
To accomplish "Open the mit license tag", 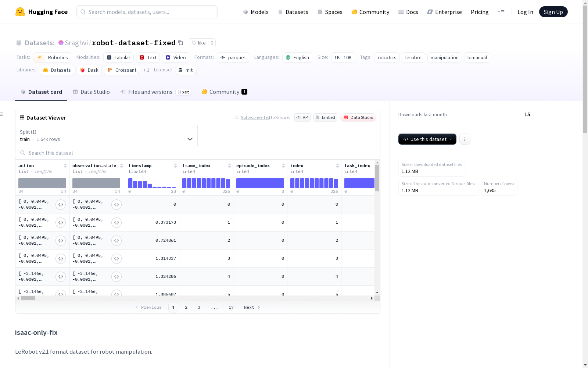I will click(186, 70).
